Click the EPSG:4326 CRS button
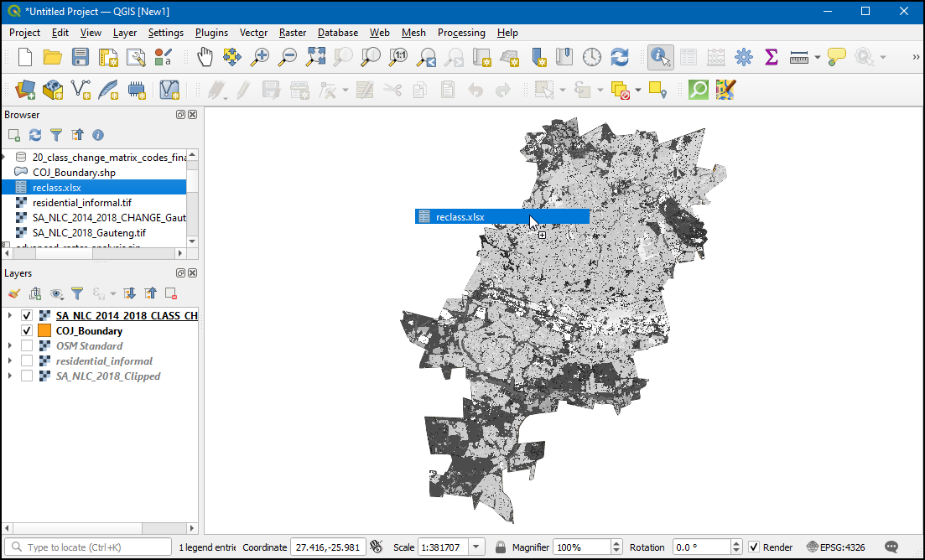Image resolution: width=925 pixels, height=560 pixels. coord(834,547)
